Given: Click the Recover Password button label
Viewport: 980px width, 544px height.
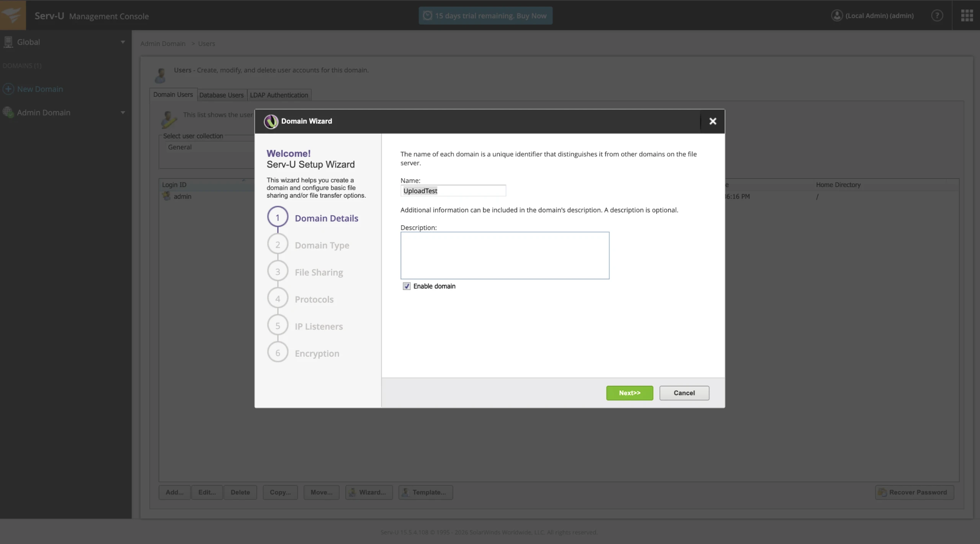Looking at the screenshot, I should (918, 492).
